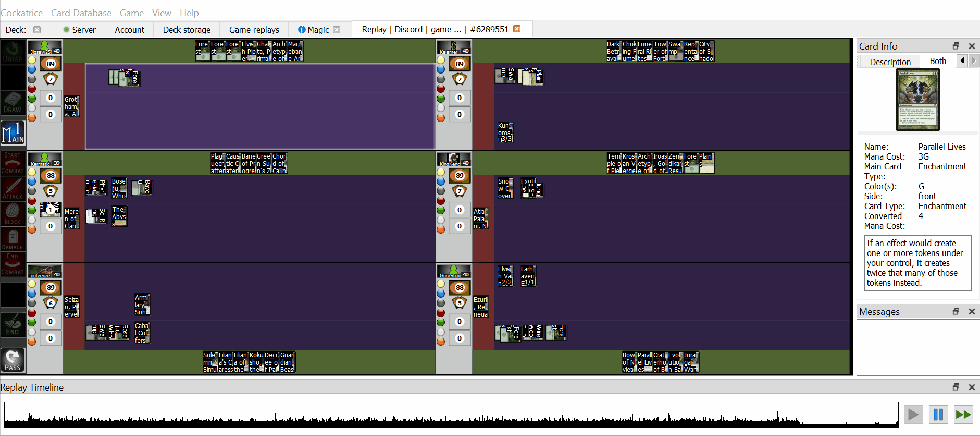The width and height of the screenshot is (980, 436).
Task: Select Kunoros 3/3 card on battlefield
Action: tap(505, 132)
